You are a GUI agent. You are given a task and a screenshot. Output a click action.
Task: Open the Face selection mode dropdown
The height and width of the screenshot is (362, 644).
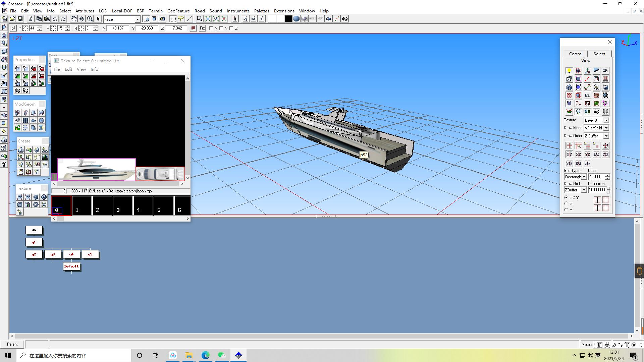[x=137, y=19]
